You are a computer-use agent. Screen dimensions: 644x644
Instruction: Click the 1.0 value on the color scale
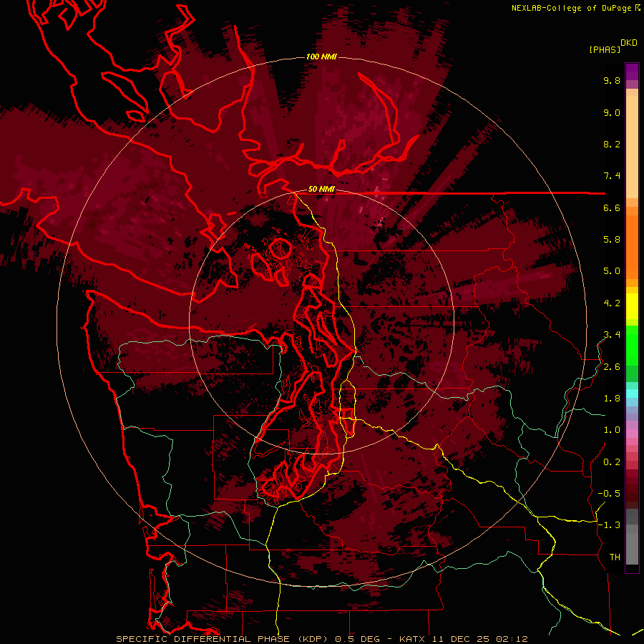coord(612,430)
